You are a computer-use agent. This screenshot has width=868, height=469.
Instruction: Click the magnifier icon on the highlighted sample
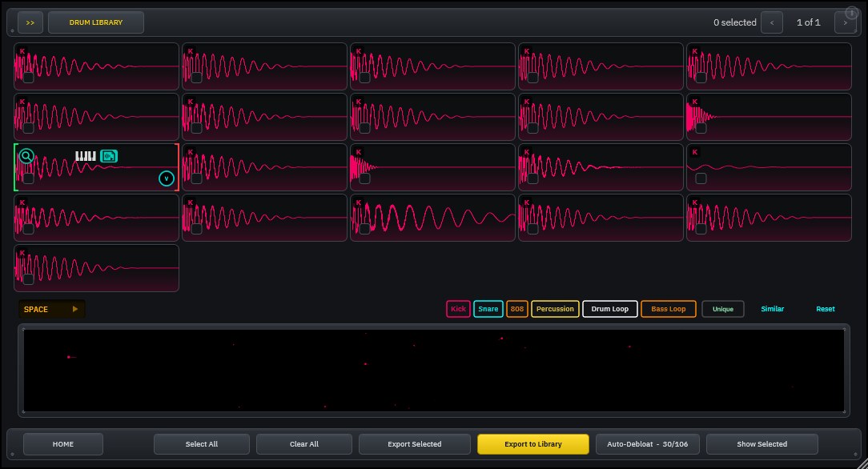(26, 156)
